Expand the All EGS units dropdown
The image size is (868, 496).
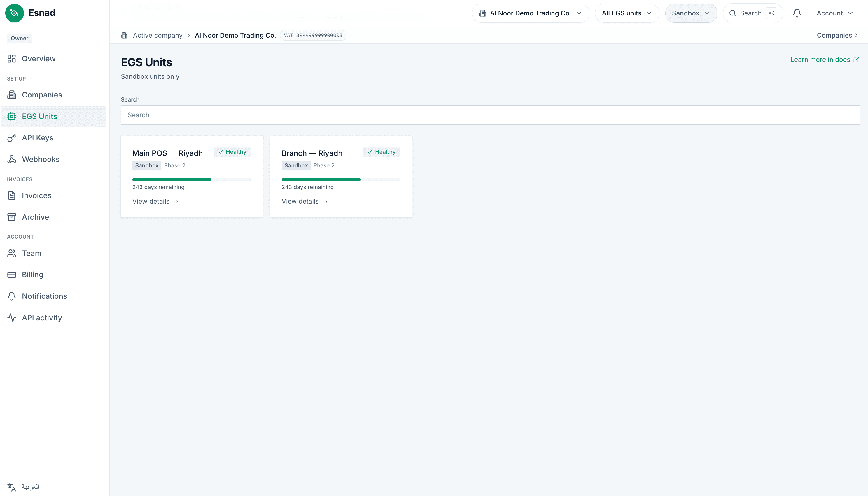click(627, 13)
